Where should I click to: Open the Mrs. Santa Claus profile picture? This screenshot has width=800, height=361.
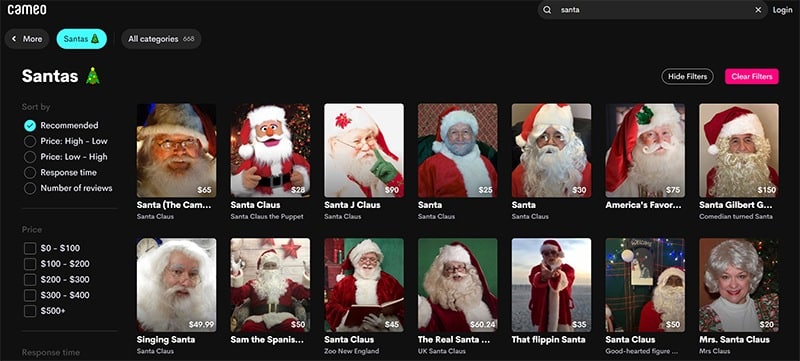click(x=739, y=285)
